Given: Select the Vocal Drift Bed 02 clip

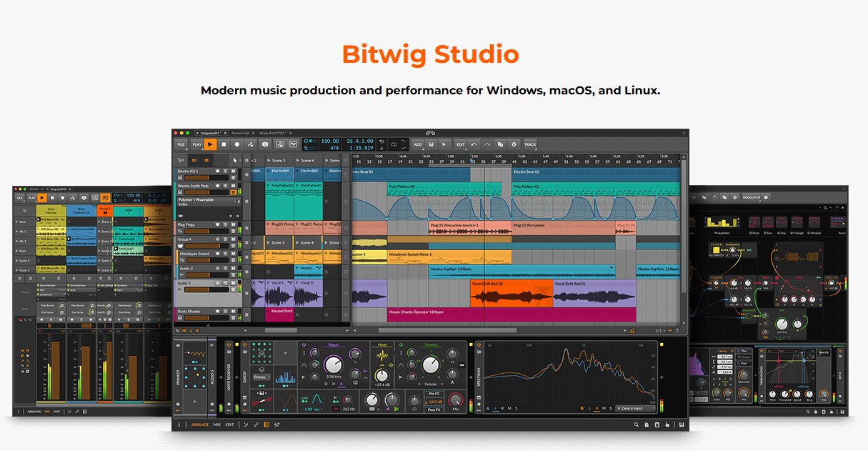Looking at the screenshot, I should [x=512, y=293].
